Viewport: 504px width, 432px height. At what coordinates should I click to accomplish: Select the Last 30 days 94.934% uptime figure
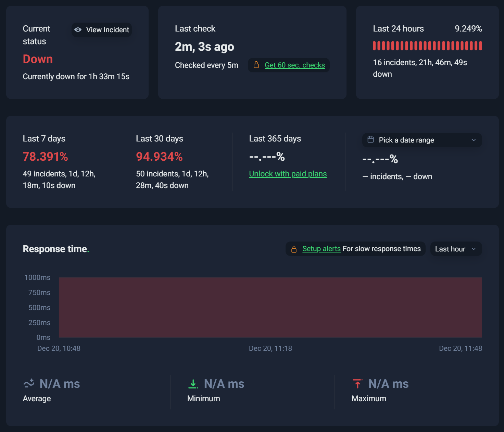click(x=159, y=157)
